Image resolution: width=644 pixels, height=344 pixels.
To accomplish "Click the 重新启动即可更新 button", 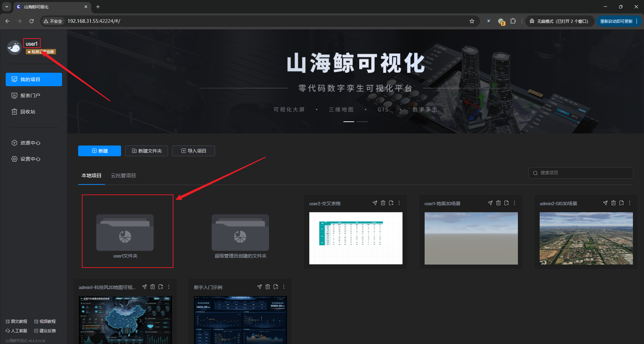I will click(x=619, y=21).
